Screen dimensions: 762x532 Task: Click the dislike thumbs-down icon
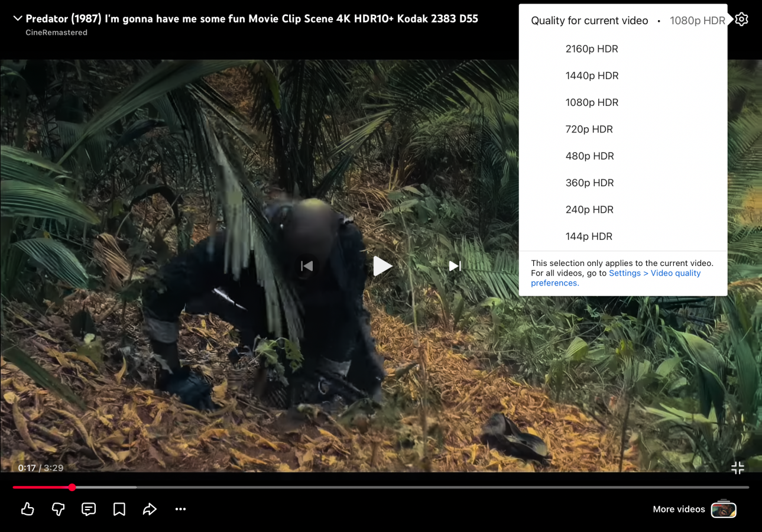(x=58, y=509)
